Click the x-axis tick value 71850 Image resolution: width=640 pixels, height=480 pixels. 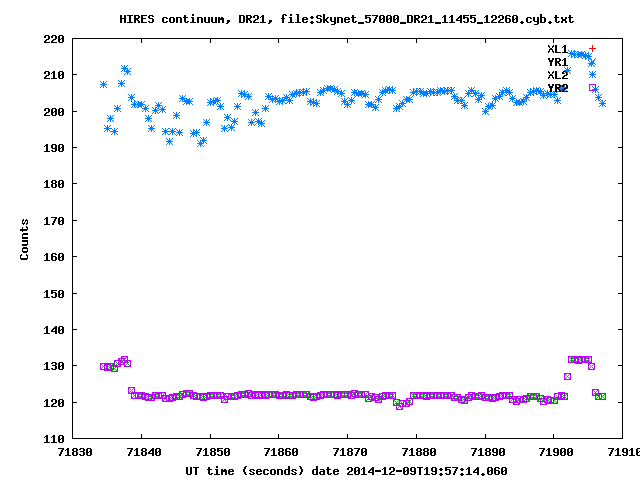[x=213, y=452]
